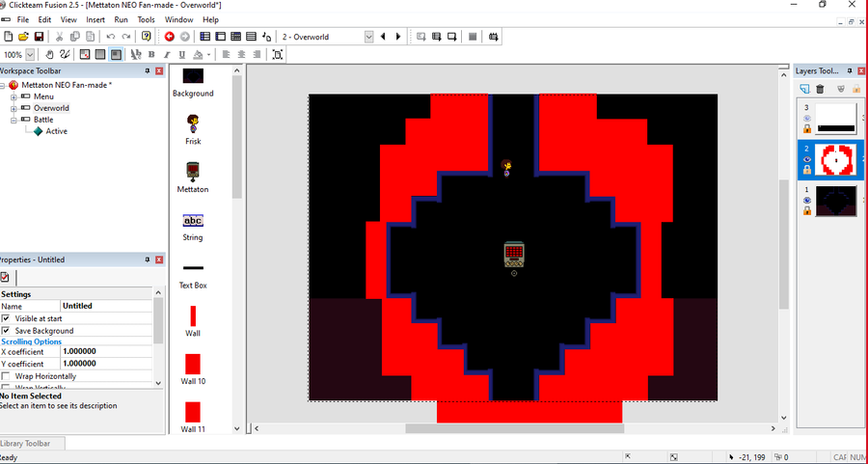Toggle visibility eye of layer 2
This screenshot has width=868, height=464.
pyautogui.click(x=807, y=159)
